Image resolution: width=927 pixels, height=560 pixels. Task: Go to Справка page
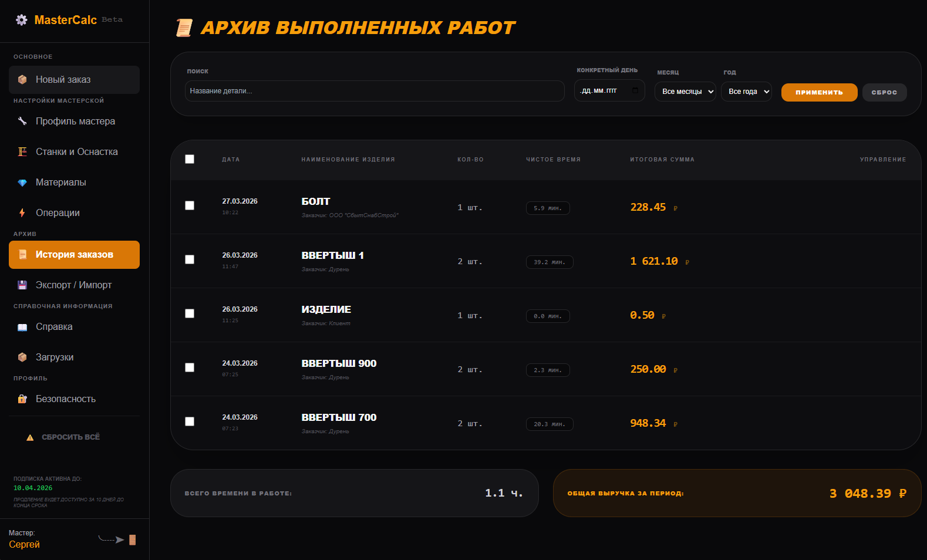coord(54,327)
